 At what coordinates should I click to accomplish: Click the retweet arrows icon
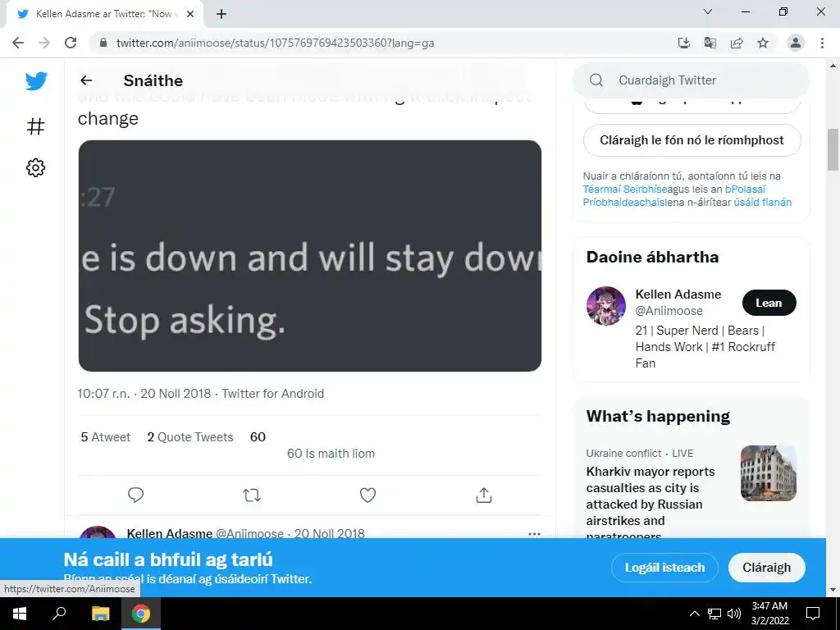pyautogui.click(x=252, y=495)
